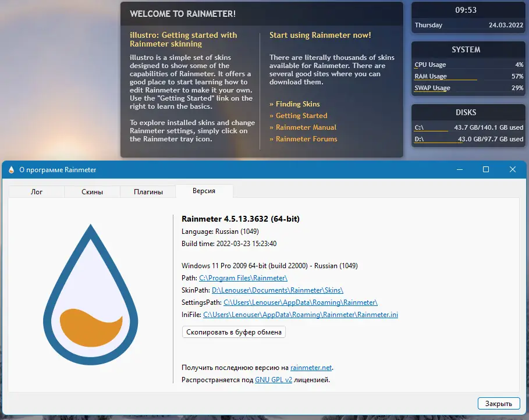Click the RAM Usage row in System skin

pyautogui.click(x=468, y=77)
